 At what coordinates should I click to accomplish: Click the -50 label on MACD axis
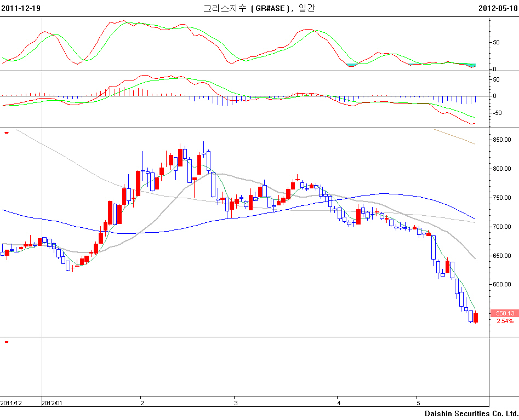tap(498, 113)
